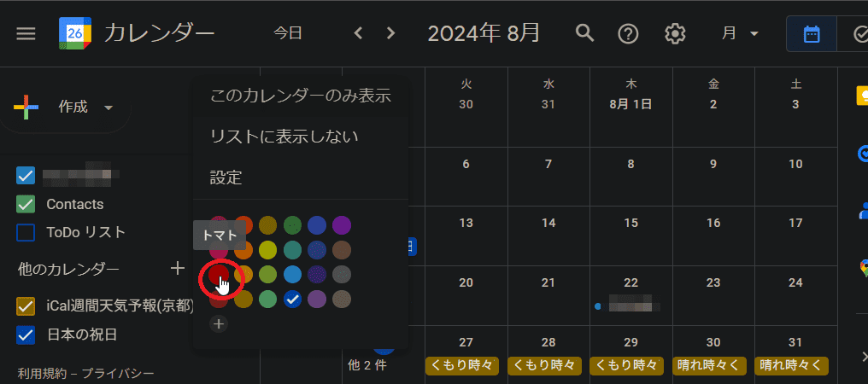Choose リストに表示しない option

click(x=284, y=137)
